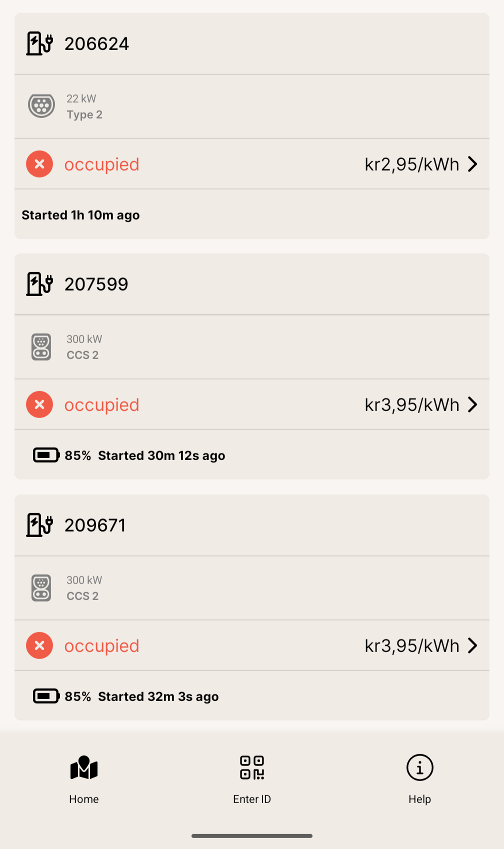Click the charging station icon beside 209671
504x849 pixels.
[x=39, y=525]
